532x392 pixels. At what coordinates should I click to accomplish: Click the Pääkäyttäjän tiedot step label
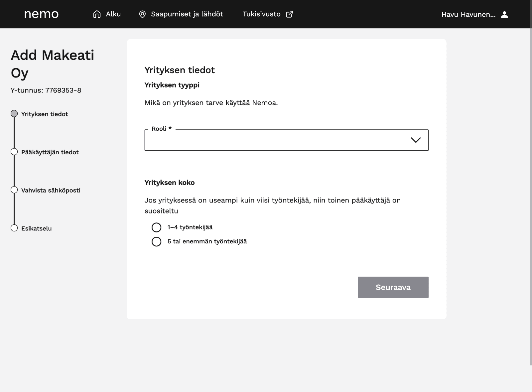50,152
